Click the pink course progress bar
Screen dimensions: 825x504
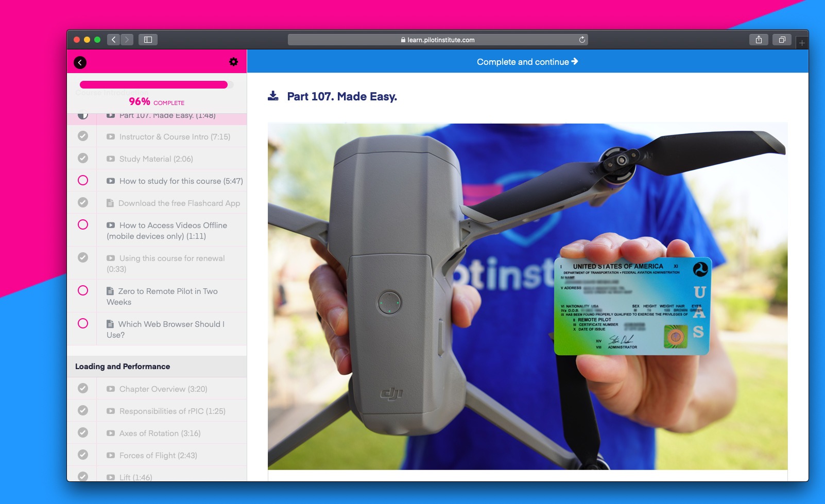pyautogui.click(x=157, y=85)
